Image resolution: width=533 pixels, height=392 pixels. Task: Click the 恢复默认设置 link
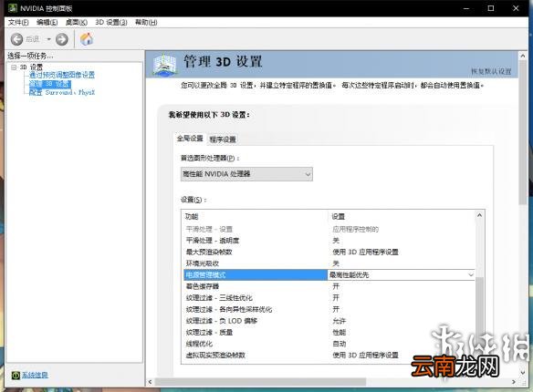click(x=491, y=71)
